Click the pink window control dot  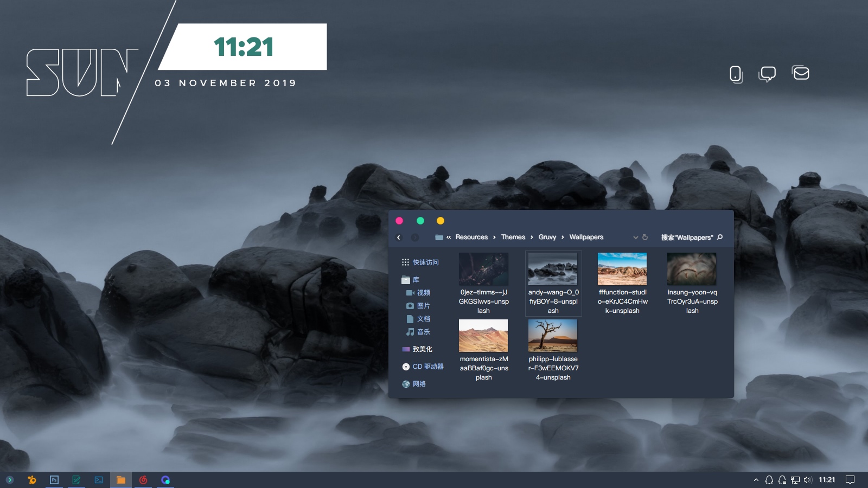[x=399, y=221]
